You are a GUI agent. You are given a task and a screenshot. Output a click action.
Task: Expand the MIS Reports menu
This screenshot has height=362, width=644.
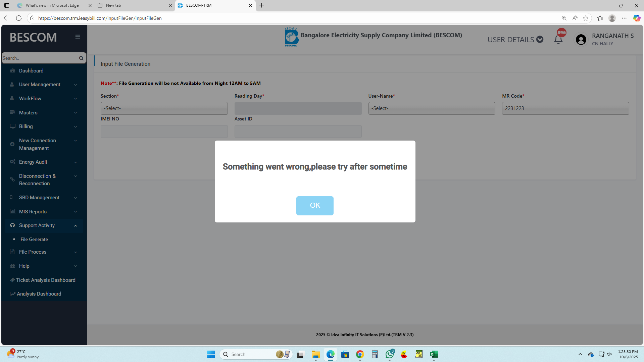[x=44, y=212]
